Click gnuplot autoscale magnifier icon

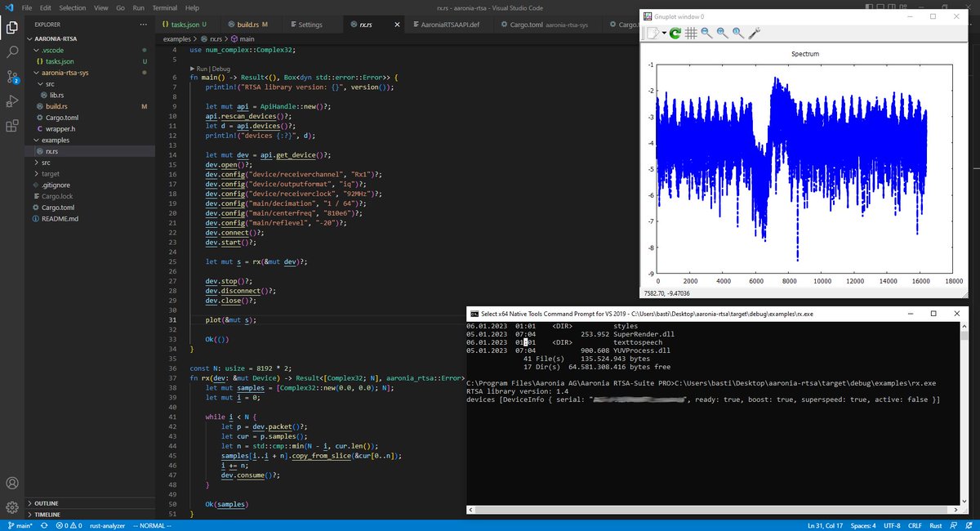(x=738, y=33)
